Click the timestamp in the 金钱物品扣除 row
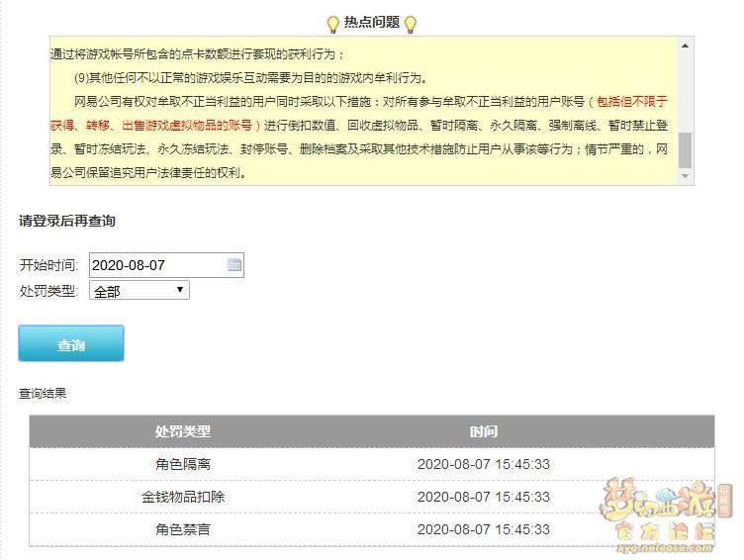744x560 pixels. click(484, 497)
